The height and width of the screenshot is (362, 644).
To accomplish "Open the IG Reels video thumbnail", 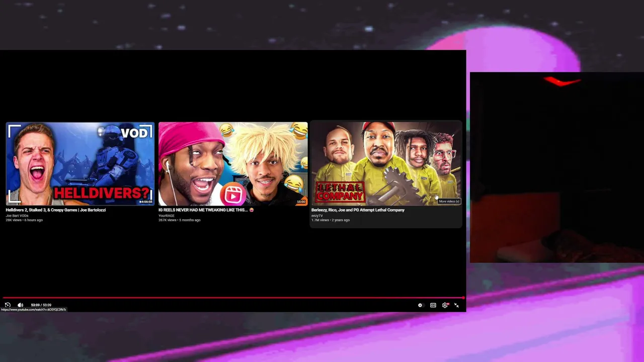I will coord(233,163).
